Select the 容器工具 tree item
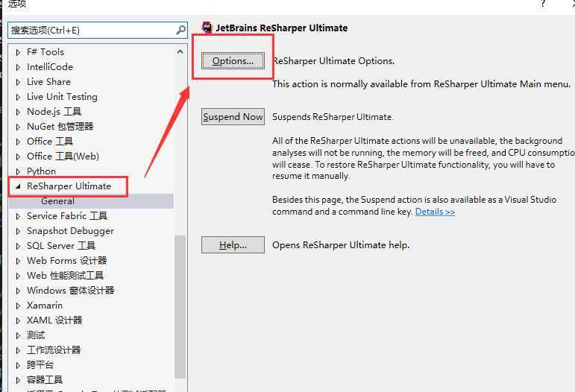 tap(45, 380)
